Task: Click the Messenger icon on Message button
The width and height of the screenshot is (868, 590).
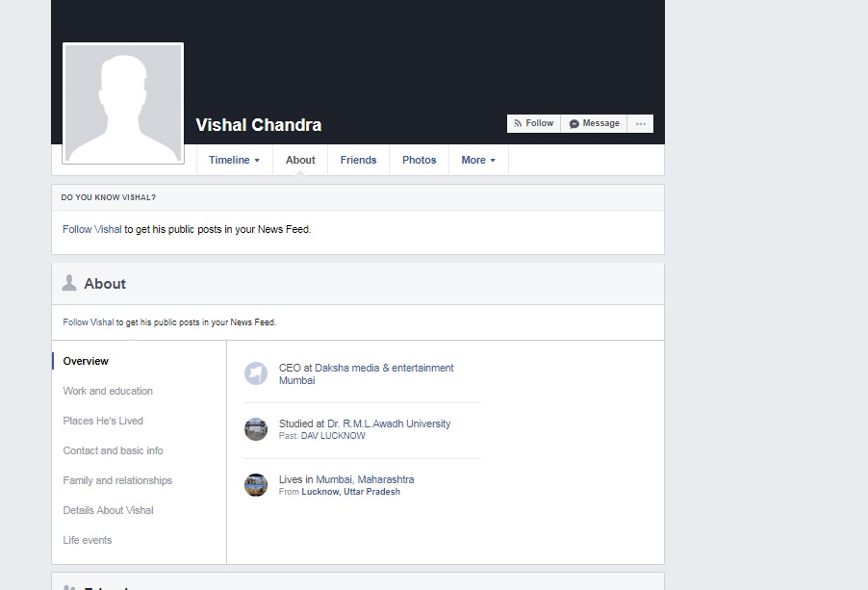Action: [574, 123]
